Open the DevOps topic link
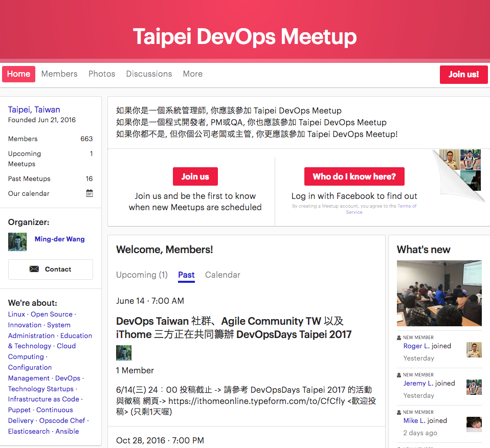Viewport: 490px width, 448px height. [68, 378]
